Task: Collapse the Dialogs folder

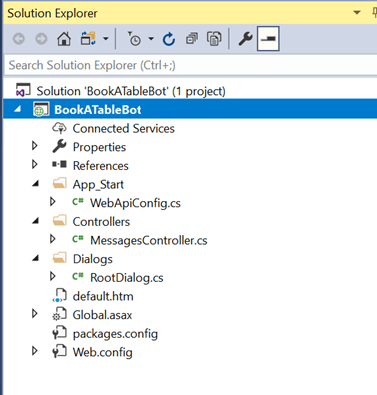Action: tap(35, 258)
